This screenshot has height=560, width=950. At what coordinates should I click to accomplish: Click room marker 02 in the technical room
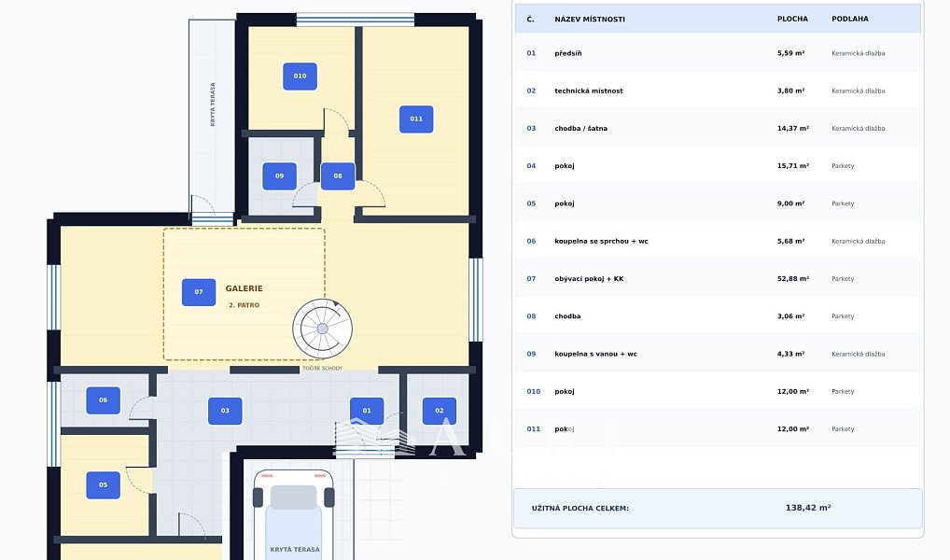[440, 411]
